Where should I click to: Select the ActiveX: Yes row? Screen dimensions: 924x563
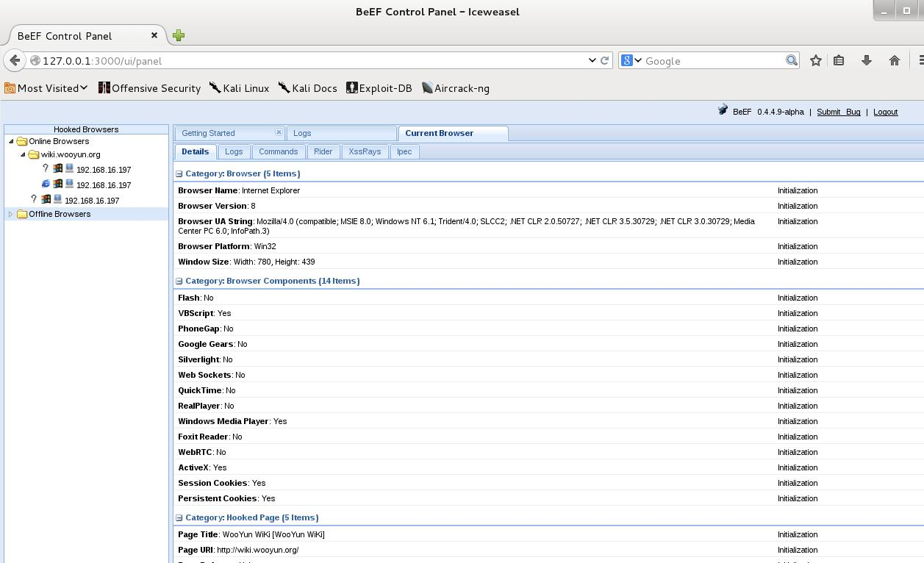coord(549,467)
